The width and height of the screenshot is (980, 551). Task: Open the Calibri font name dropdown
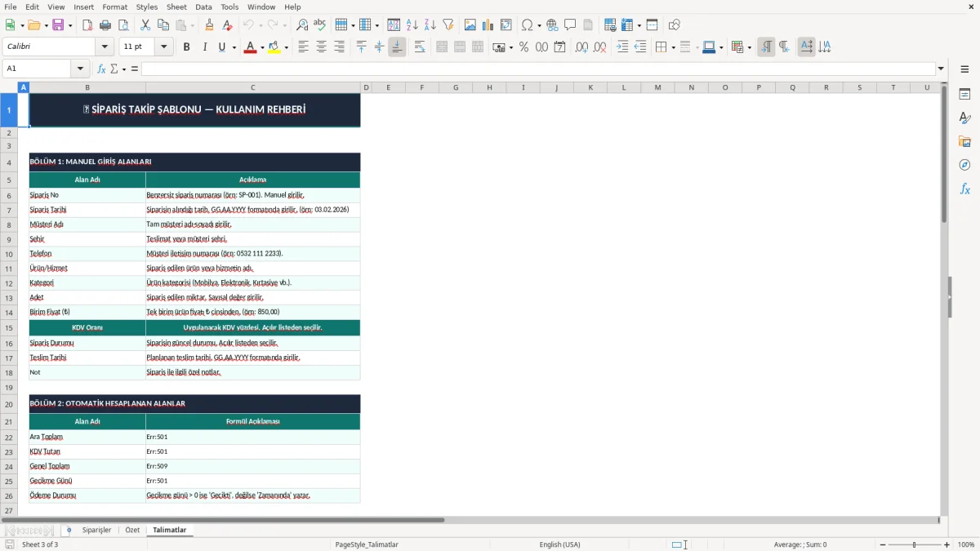(x=104, y=47)
